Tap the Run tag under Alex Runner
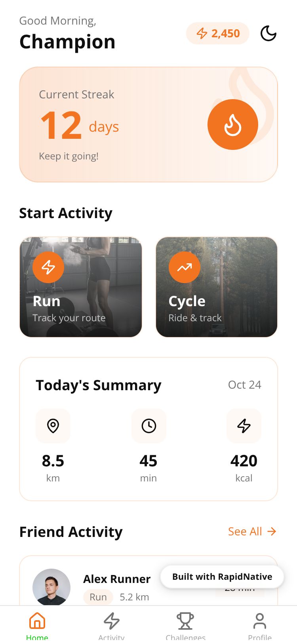Viewport: 297px width, 644px height. [x=98, y=597]
